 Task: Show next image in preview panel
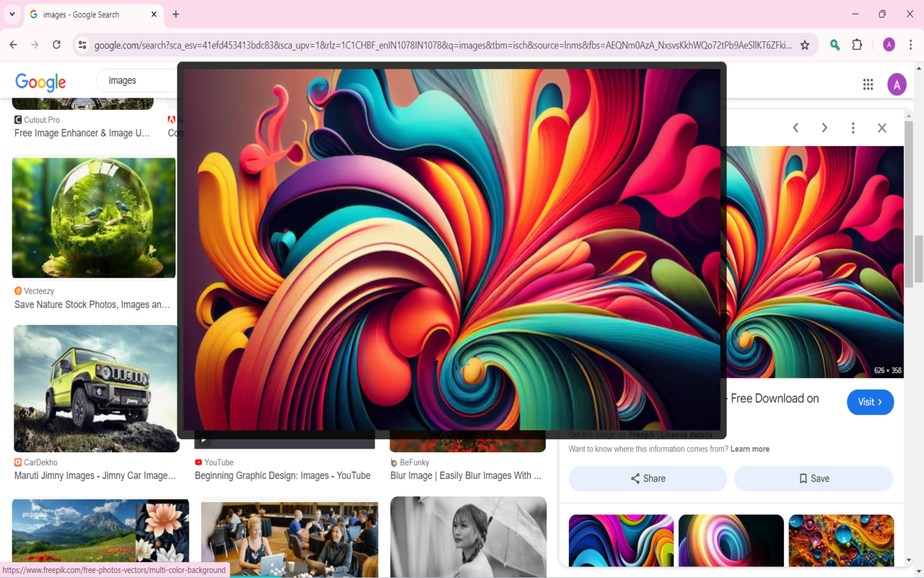pyautogui.click(x=824, y=128)
